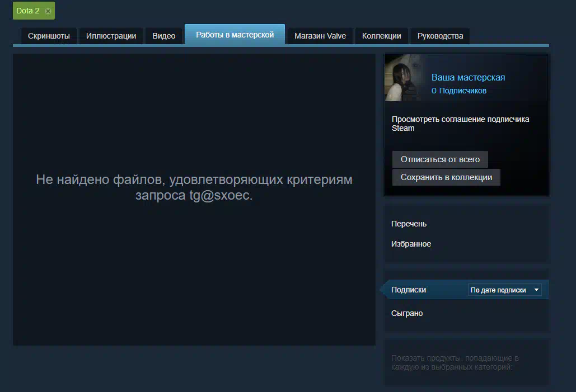
Task: Click the 'Показать продукты' filter text
Action: (455, 362)
